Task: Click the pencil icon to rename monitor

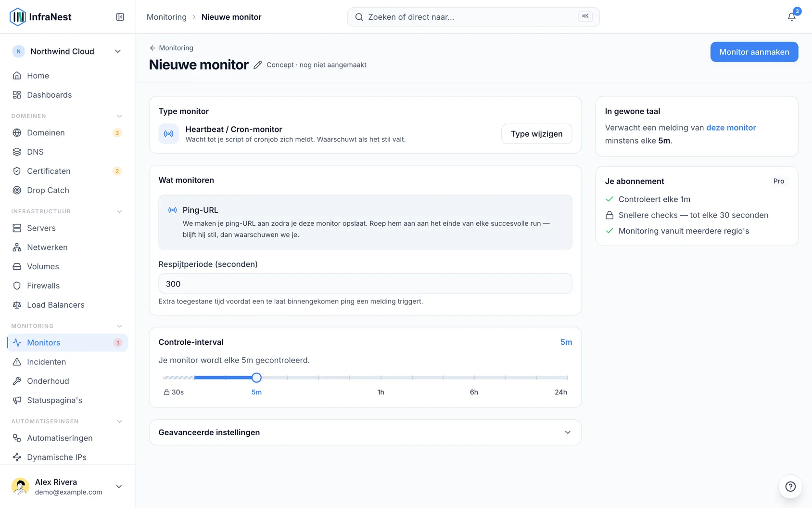Action: click(258, 65)
